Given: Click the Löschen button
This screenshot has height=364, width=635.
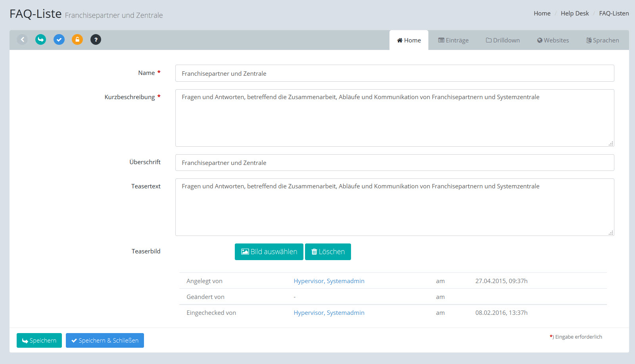Looking at the screenshot, I should pyautogui.click(x=328, y=252).
